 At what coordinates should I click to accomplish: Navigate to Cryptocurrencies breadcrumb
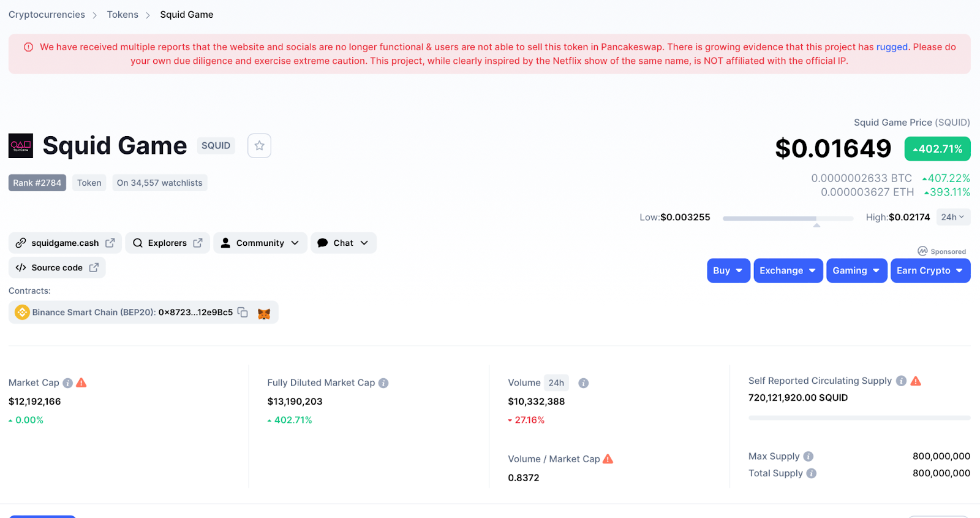click(x=47, y=15)
